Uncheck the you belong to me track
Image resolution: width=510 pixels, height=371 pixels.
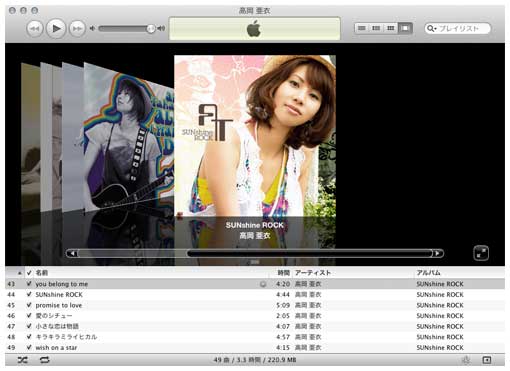click(29, 284)
